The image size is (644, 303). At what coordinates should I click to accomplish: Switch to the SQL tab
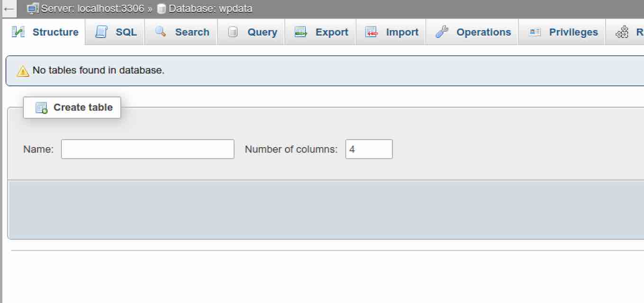pyautogui.click(x=126, y=32)
